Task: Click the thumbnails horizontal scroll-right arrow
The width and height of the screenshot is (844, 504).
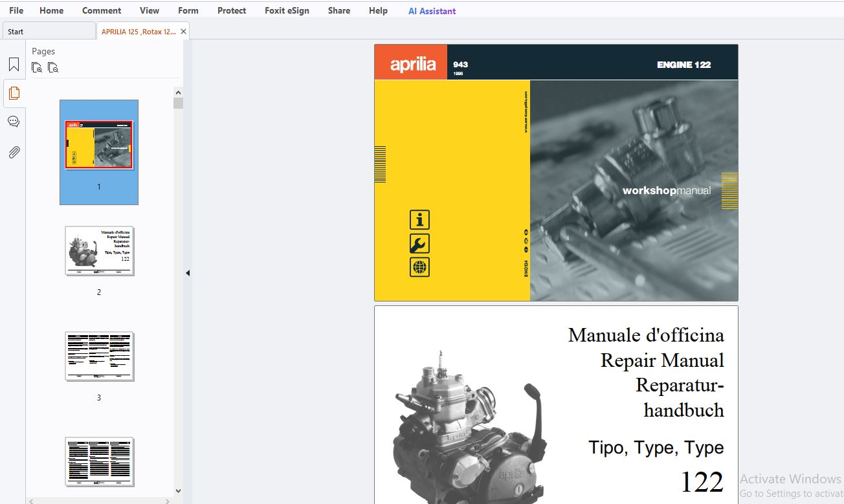Action: pyautogui.click(x=169, y=501)
